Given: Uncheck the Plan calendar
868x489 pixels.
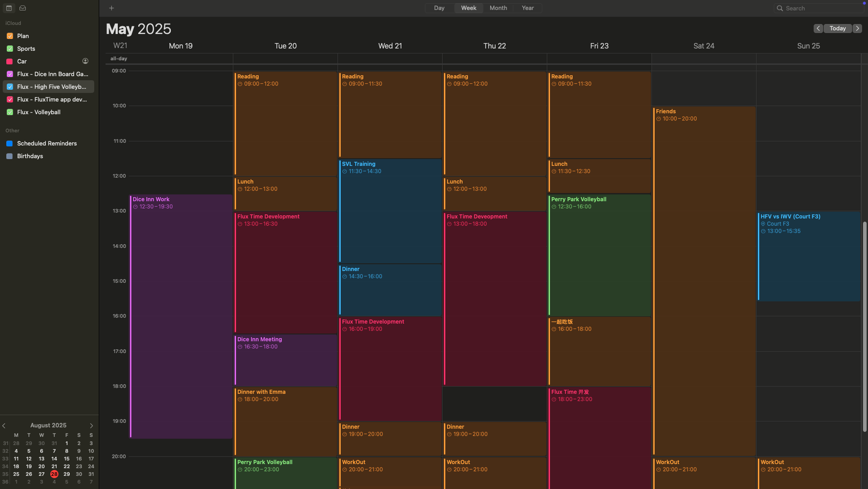Looking at the screenshot, I should (10, 36).
